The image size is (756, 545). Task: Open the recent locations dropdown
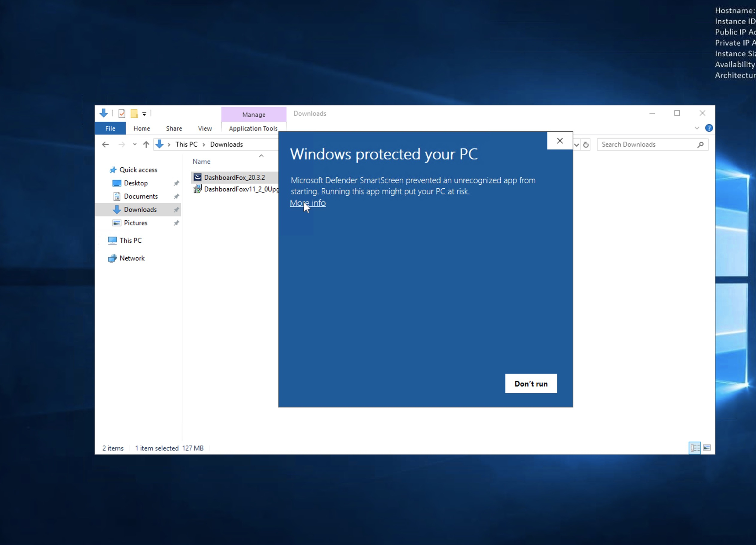tap(135, 144)
